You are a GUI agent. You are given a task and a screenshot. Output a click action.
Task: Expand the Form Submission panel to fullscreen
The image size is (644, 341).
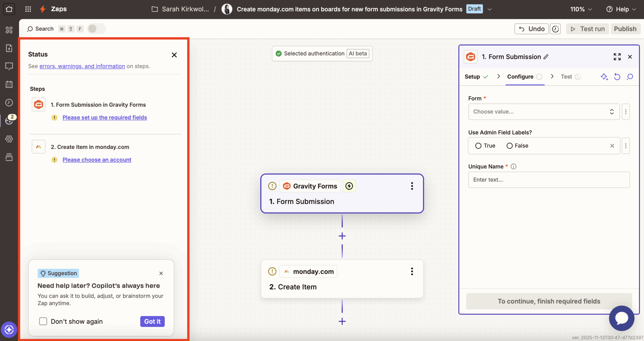pos(617,57)
